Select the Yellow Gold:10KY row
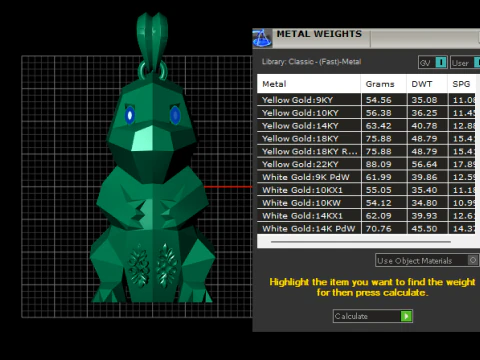 pos(366,113)
